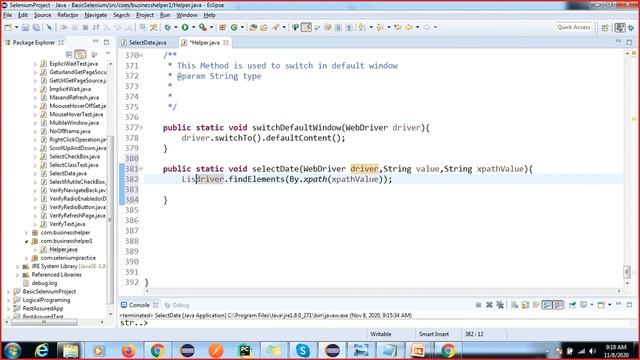Click the volume icon in system tray
Screen dimensions: 640x360
(x=592, y=351)
